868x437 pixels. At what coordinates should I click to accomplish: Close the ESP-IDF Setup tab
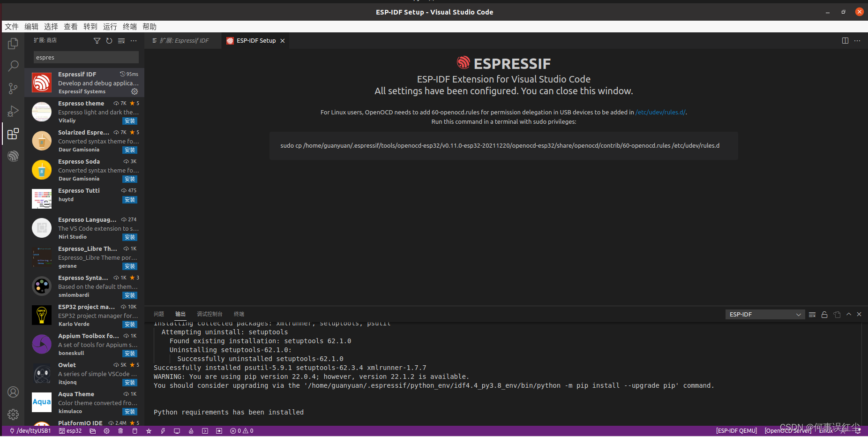tap(283, 41)
